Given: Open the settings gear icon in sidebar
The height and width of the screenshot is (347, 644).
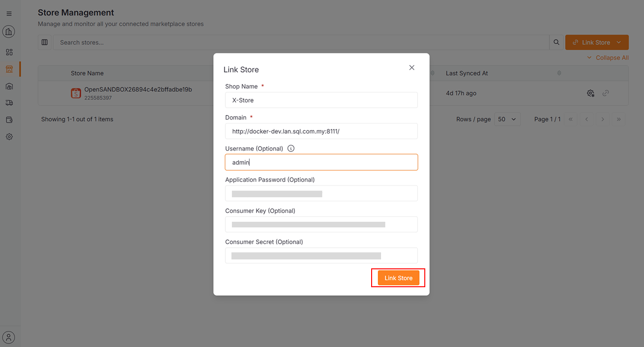Looking at the screenshot, I should pyautogui.click(x=9, y=137).
